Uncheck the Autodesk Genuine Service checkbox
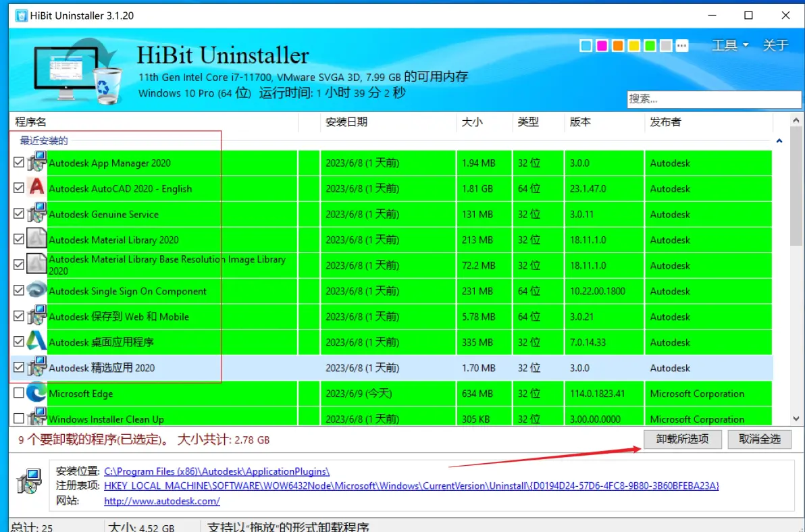805x532 pixels. (x=19, y=214)
